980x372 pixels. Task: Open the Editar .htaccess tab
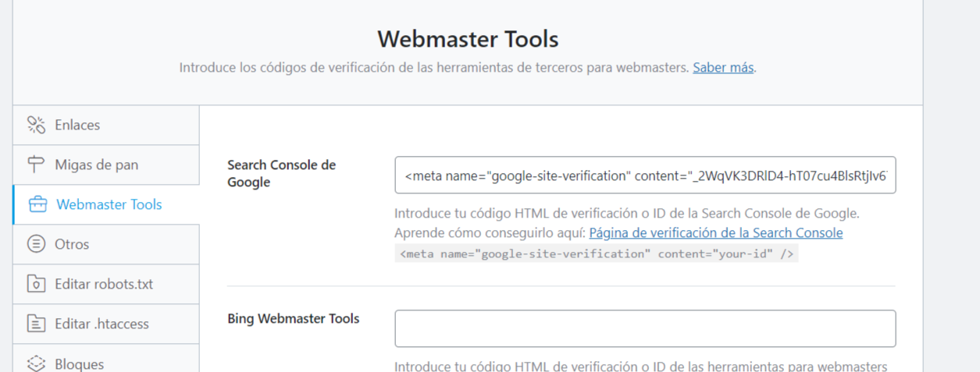[106, 324]
